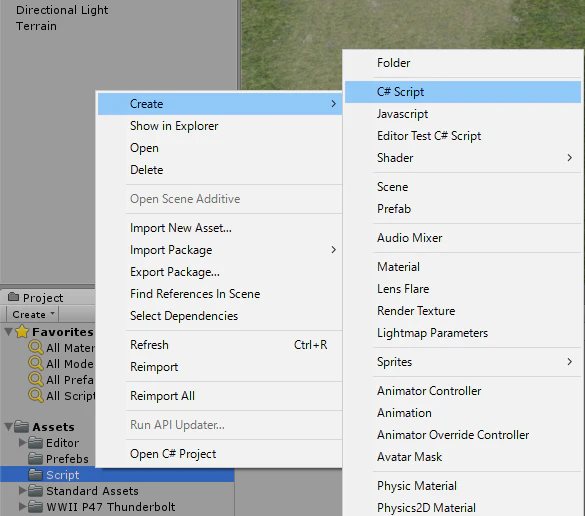This screenshot has height=516, width=585.
Task: Click Reimport All
Action: point(220,396)
